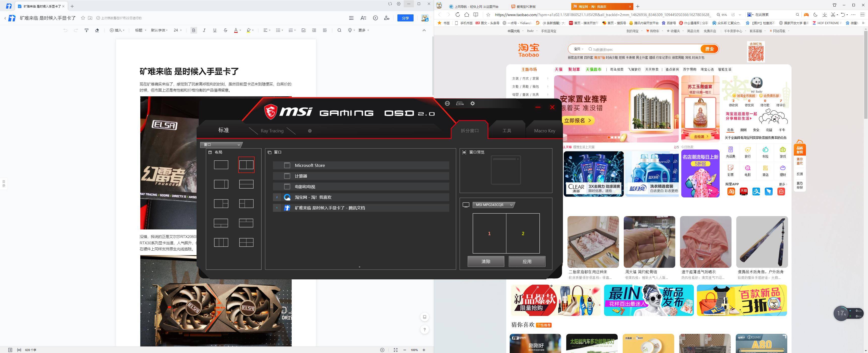This screenshot has height=353, width=868.
Task: Open the 工具 tab in MSI OSD
Action: [x=507, y=130]
